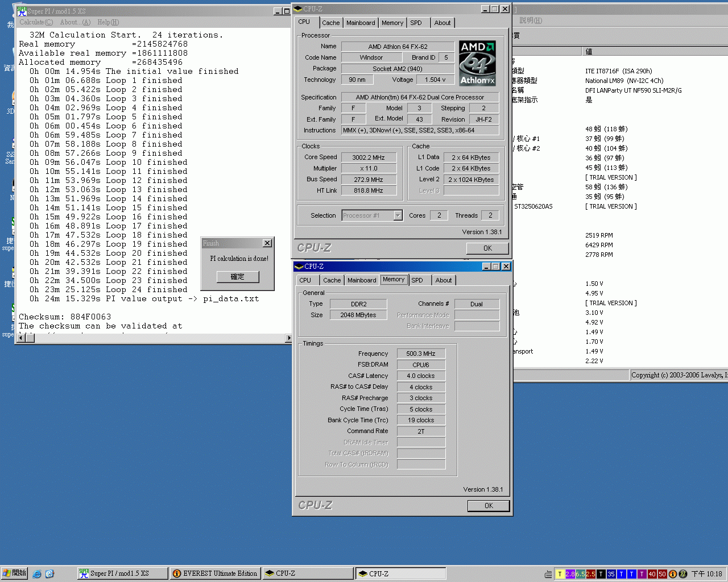Click the Super PI horizontal scrollbar thumb

tap(30, 338)
